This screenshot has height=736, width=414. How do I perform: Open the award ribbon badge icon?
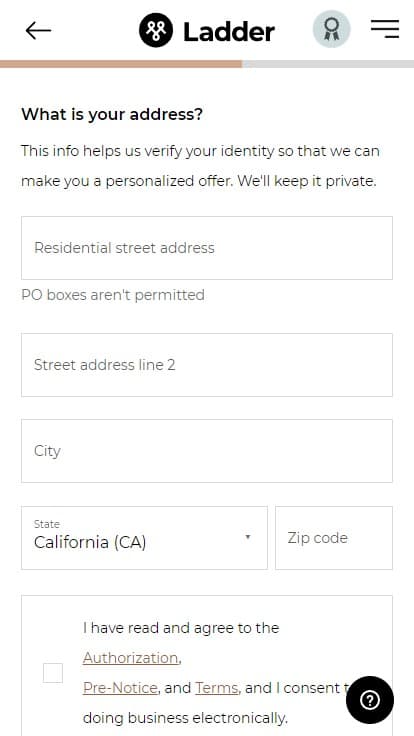(x=332, y=29)
